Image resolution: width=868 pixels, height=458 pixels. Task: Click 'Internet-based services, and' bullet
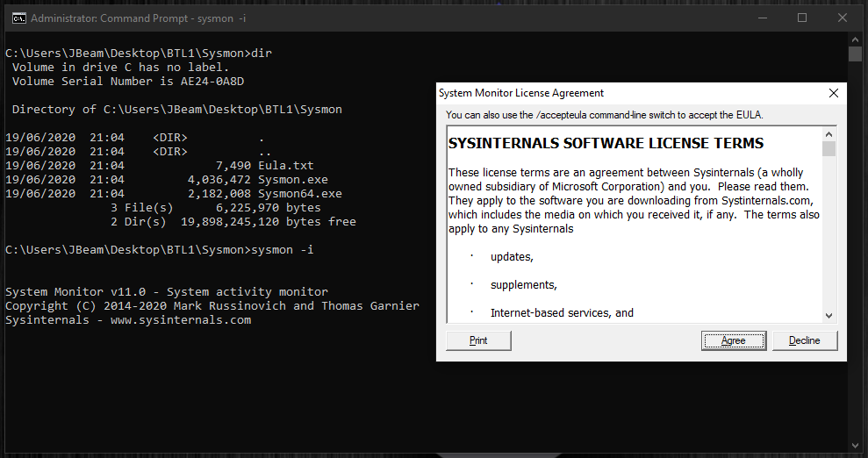point(562,313)
